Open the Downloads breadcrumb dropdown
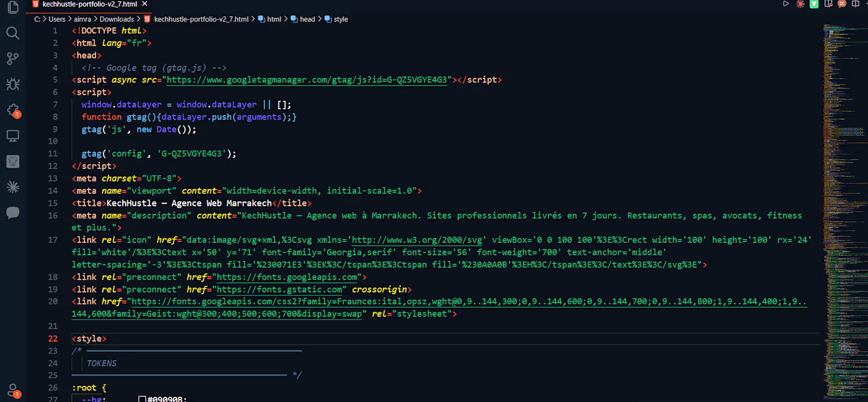 (117, 19)
